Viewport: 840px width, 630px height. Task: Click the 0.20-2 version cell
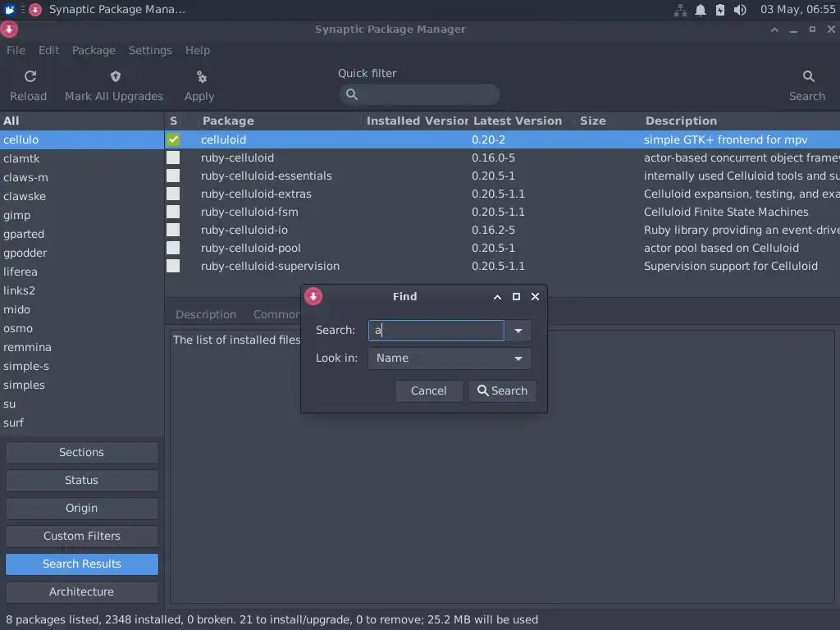(488, 139)
